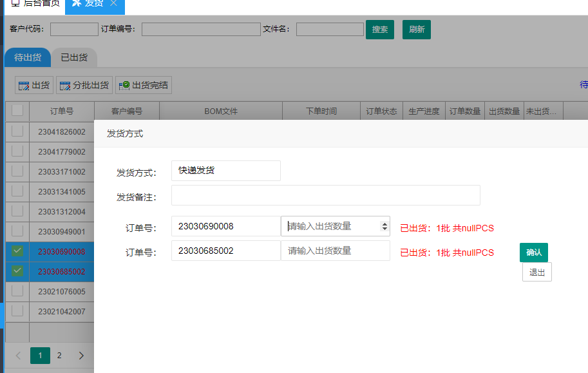Click the 出货 toolbar icon button
This screenshot has height=373, width=588.
point(34,85)
